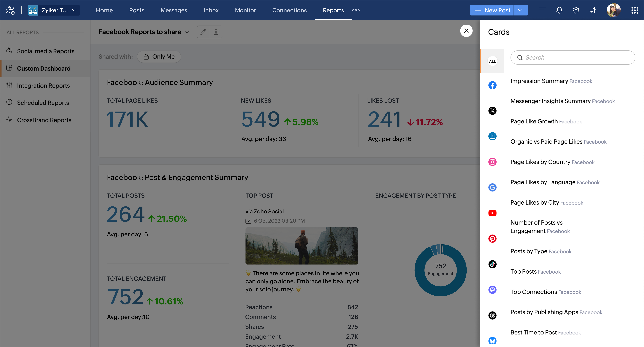Filter cards by the YouTube icon
Image resolution: width=644 pixels, height=347 pixels.
click(492, 213)
